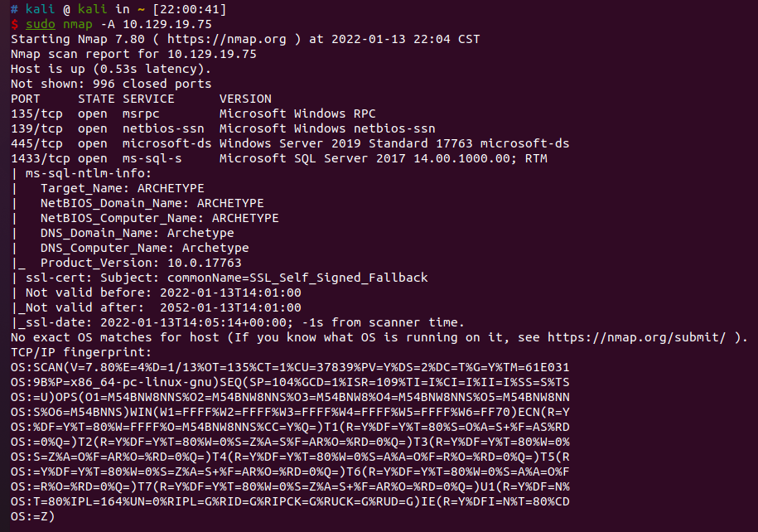Click the Product_Version 10.0.17763 value
Image resolution: width=758 pixels, height=532 pixels.
205,263
